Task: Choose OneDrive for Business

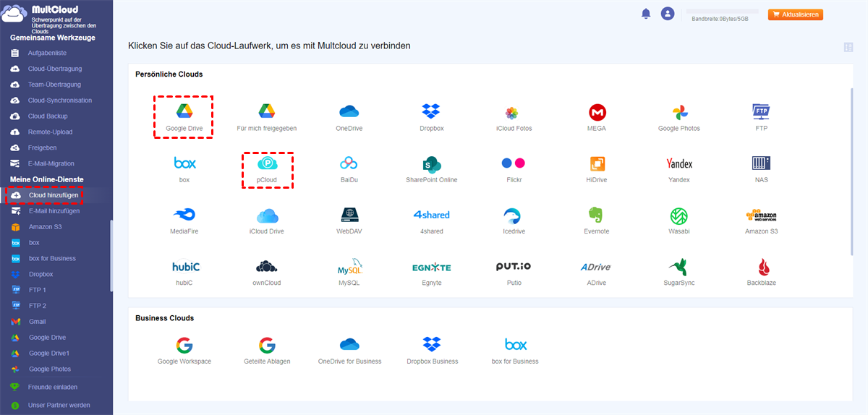Action: point(349,344)
